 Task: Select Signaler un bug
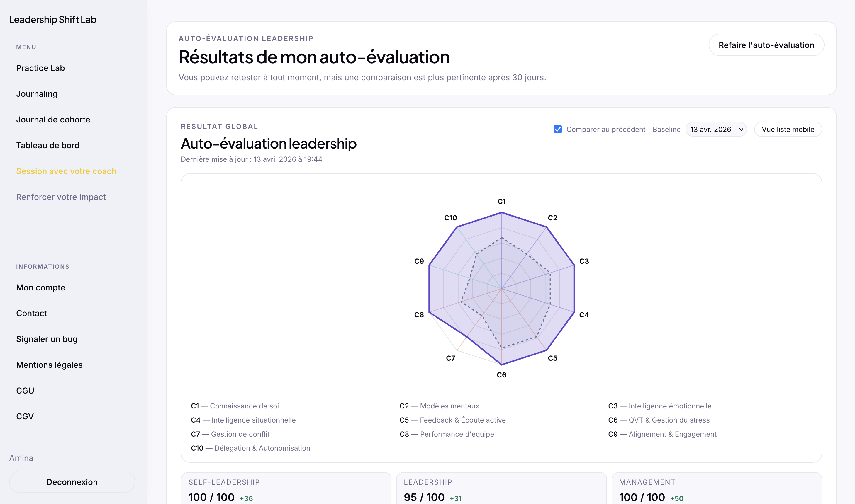(47, 339)
